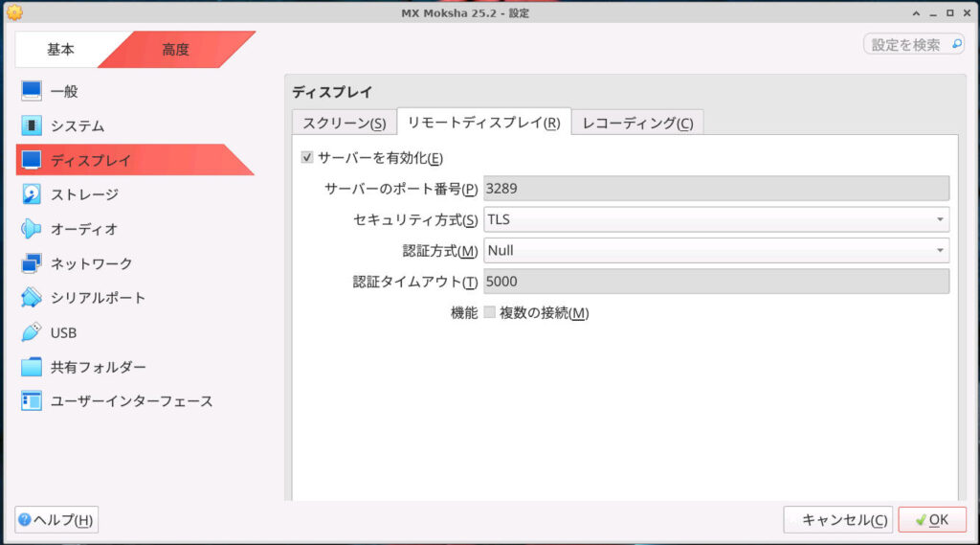
Task: Click the ユーザーインターフェース window icon
Action: [x=32, y=401]
